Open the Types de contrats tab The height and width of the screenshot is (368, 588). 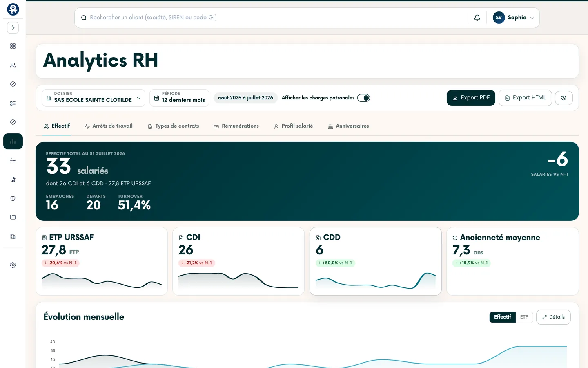point(174,126)
